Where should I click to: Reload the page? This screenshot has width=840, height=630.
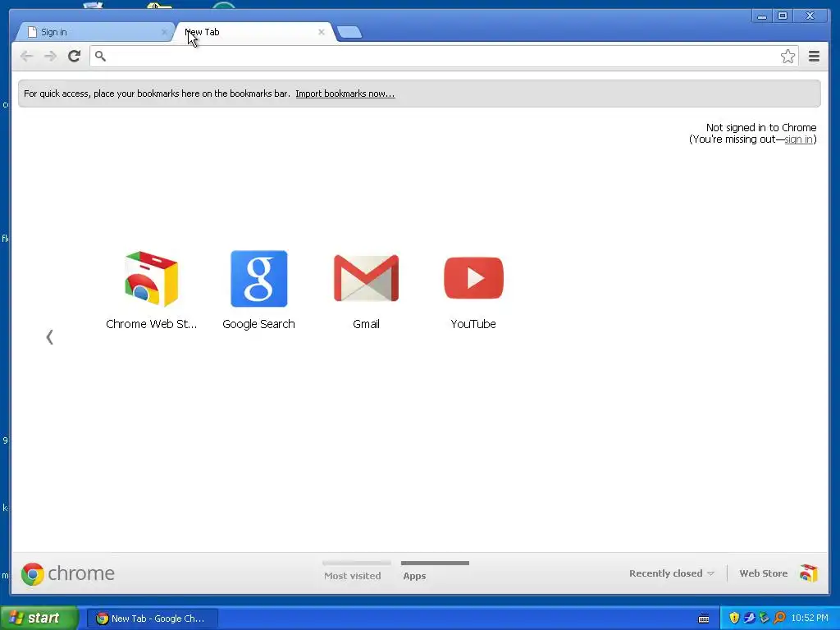[x=75, y=57]
